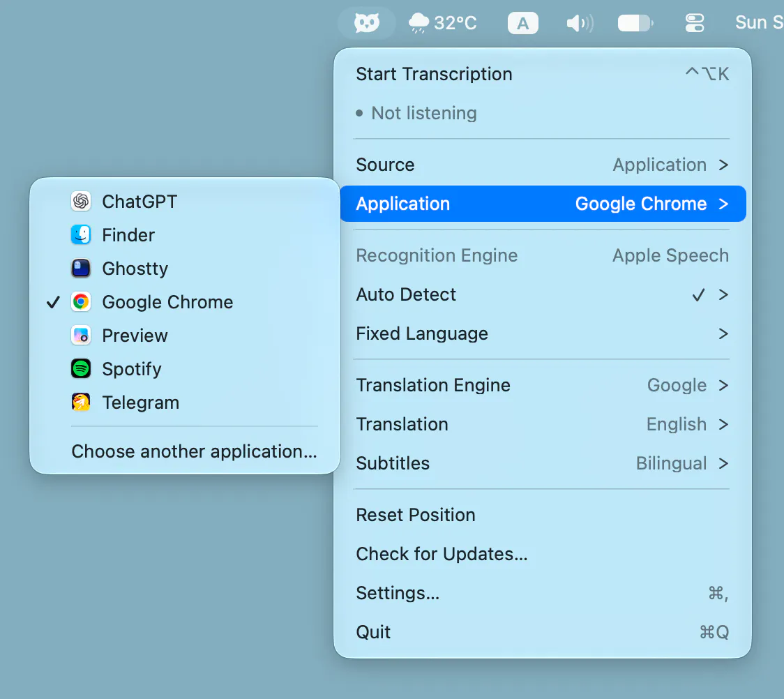The height and width of the screenshot is (699, 784).
Task: Click checkmark beside Google Chrome in submenu
Action: [x=53, y=302]
